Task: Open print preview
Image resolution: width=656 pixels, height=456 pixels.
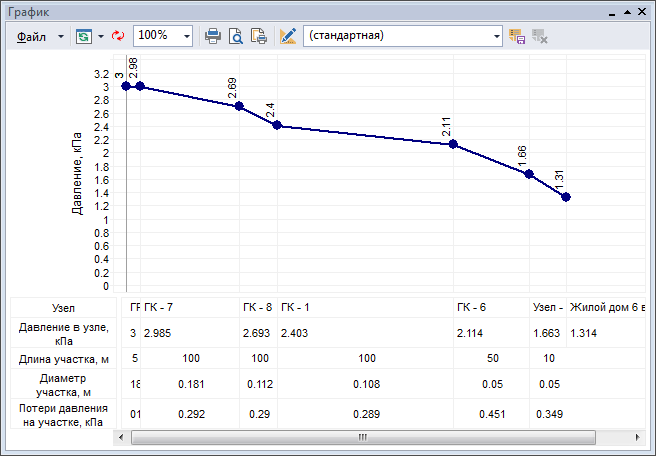Action: 236,35
